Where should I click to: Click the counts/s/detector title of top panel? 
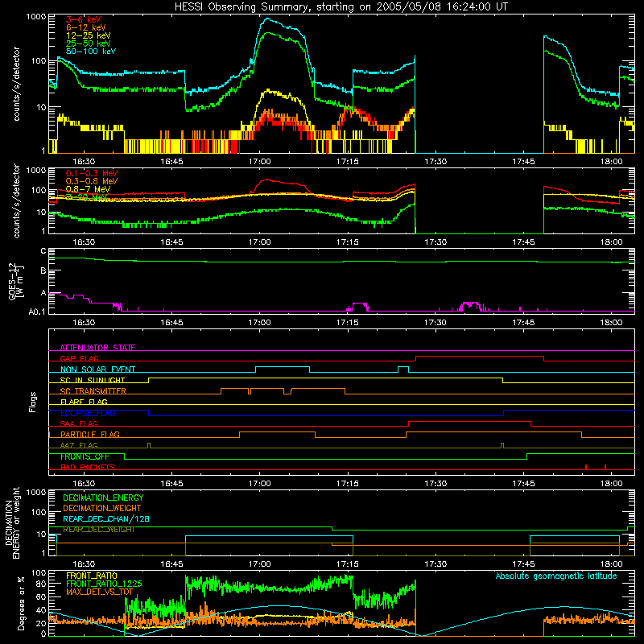pyautogui.click(x=16, y=84)
